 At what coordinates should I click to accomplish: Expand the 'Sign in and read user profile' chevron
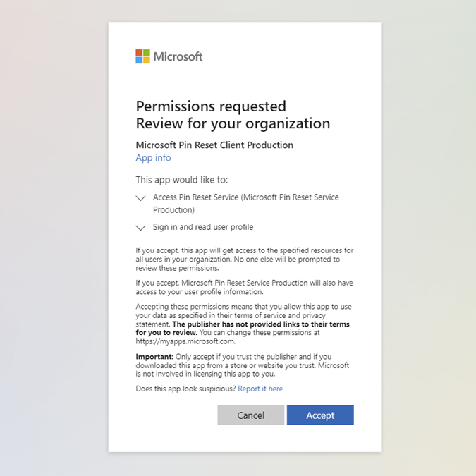click(141, 228)
